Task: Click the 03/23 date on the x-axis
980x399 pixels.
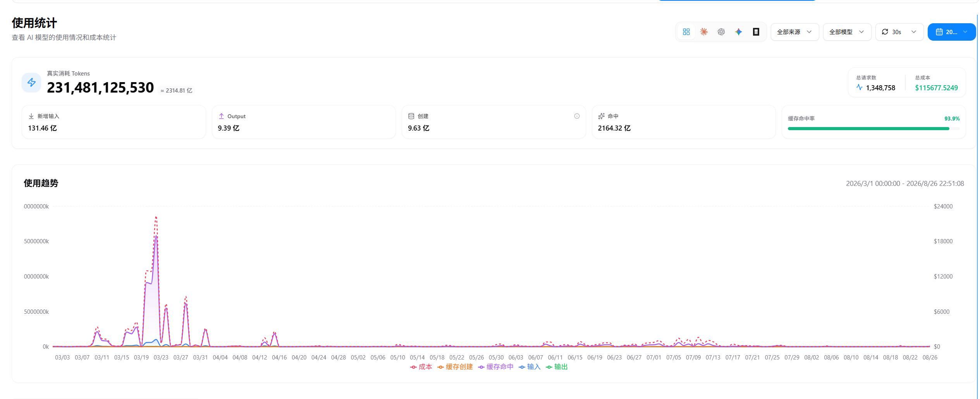Action: (x=161, y=358)
